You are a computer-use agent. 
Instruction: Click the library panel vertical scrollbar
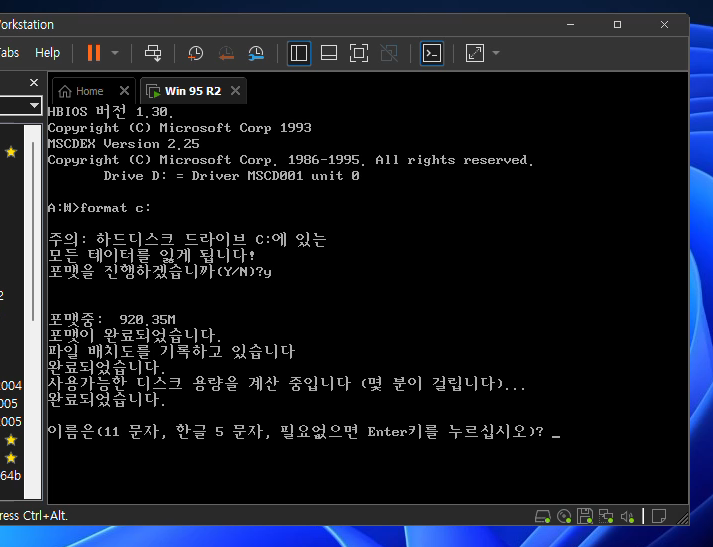click(33, 232)
